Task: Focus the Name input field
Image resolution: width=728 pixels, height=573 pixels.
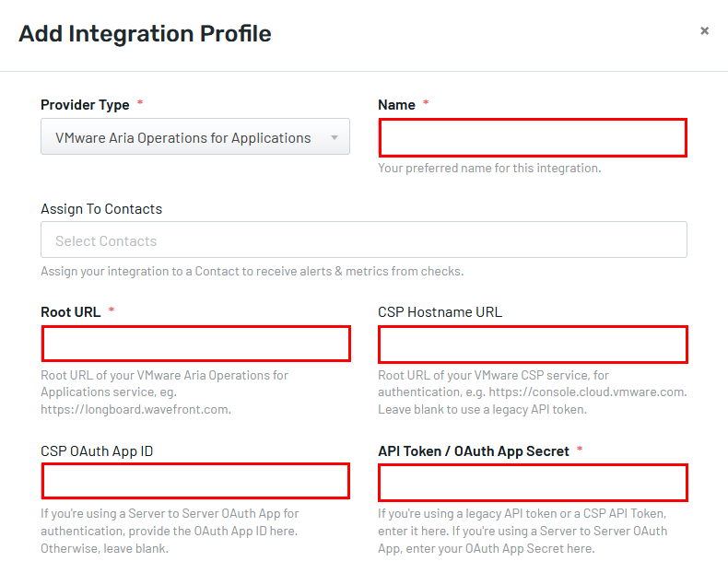Action: [x=533, y=138]
